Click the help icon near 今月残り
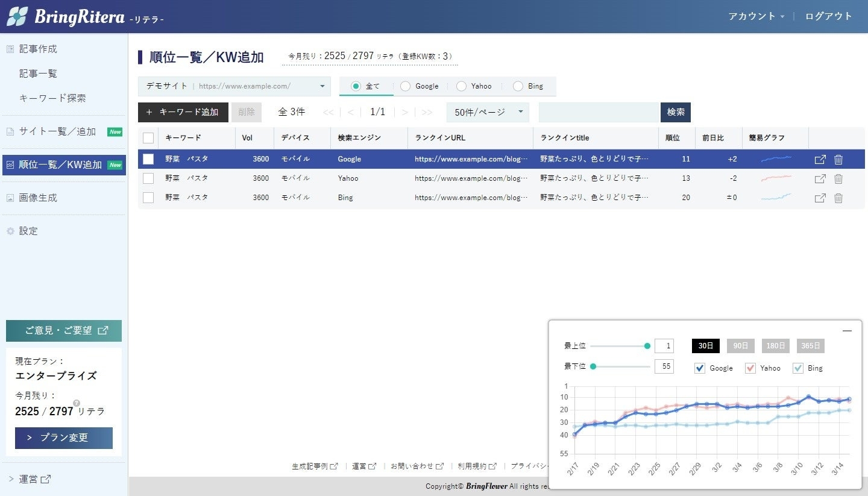Screen dimensions: 868x496 point(77,403)
